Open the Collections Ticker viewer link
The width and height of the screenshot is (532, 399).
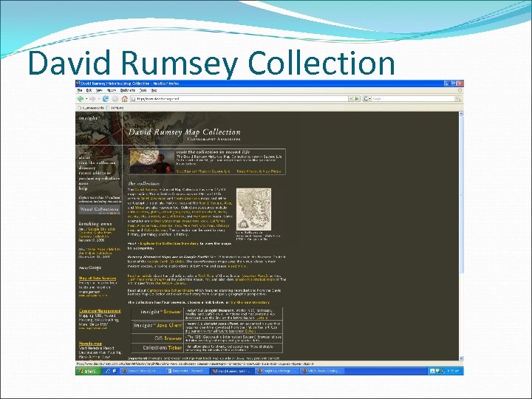pyautogui.click(x=162, y=348)
